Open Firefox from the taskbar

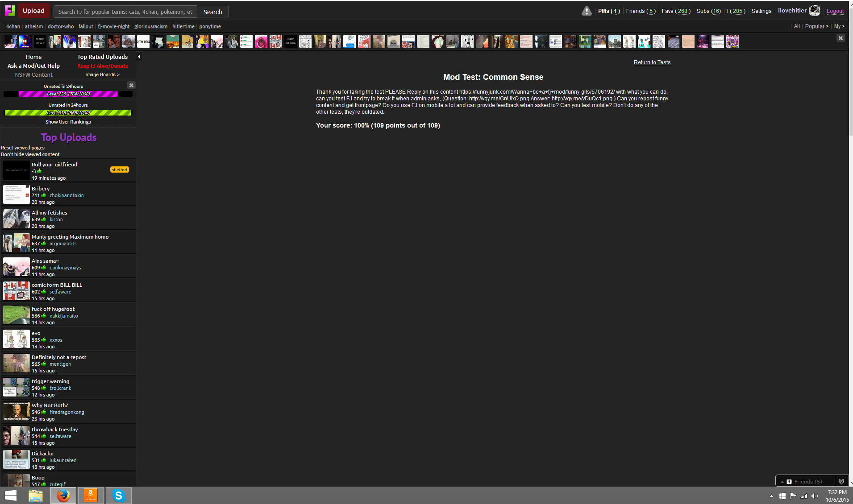click(x=63, y=496)
